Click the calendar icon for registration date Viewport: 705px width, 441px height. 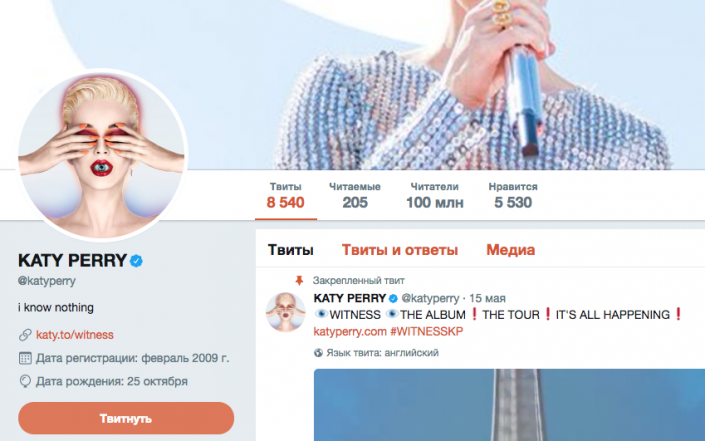[24, 358]
